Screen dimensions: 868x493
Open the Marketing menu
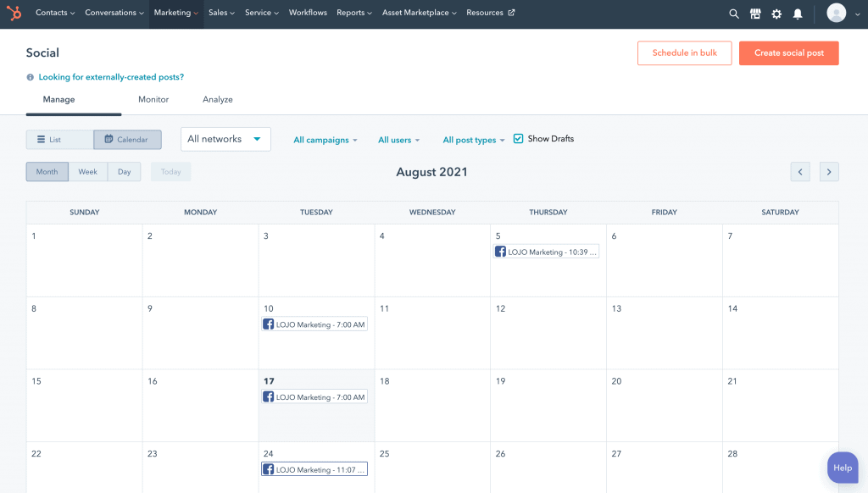tap(175, 13)
